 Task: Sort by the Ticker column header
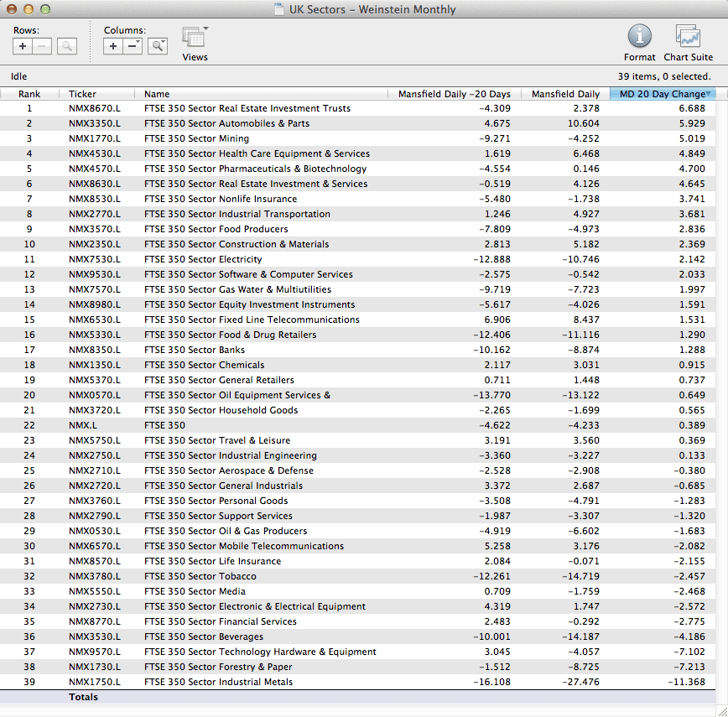coord(82,94)
